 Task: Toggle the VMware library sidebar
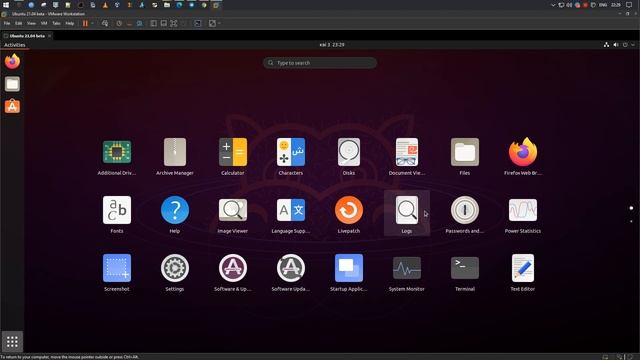coord(153,24)
